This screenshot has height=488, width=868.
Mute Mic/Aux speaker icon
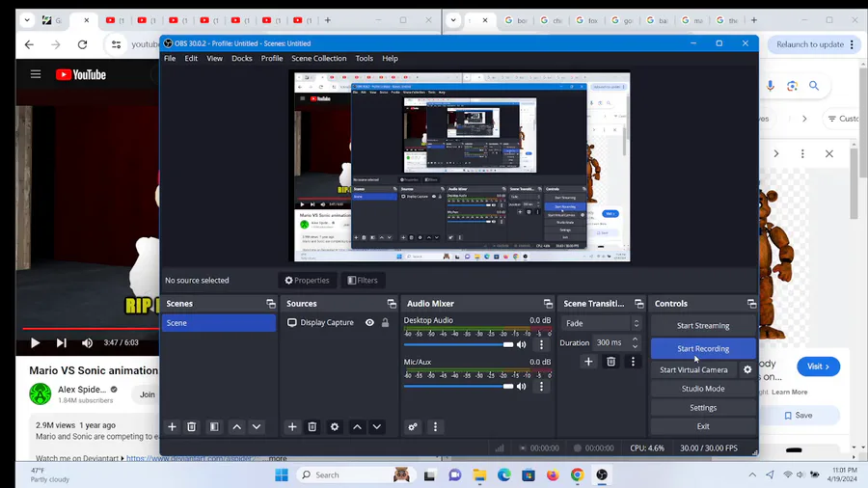coord(522,386)
